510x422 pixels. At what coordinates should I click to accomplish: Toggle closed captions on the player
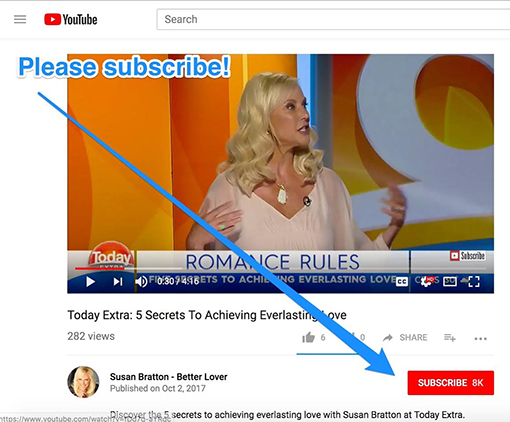(402, 282)
